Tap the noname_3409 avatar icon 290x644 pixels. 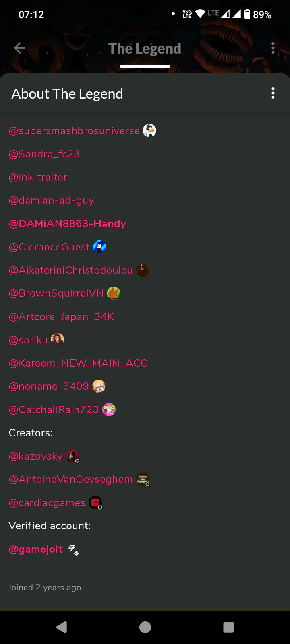pyautogui.click(x=99, y=386)
